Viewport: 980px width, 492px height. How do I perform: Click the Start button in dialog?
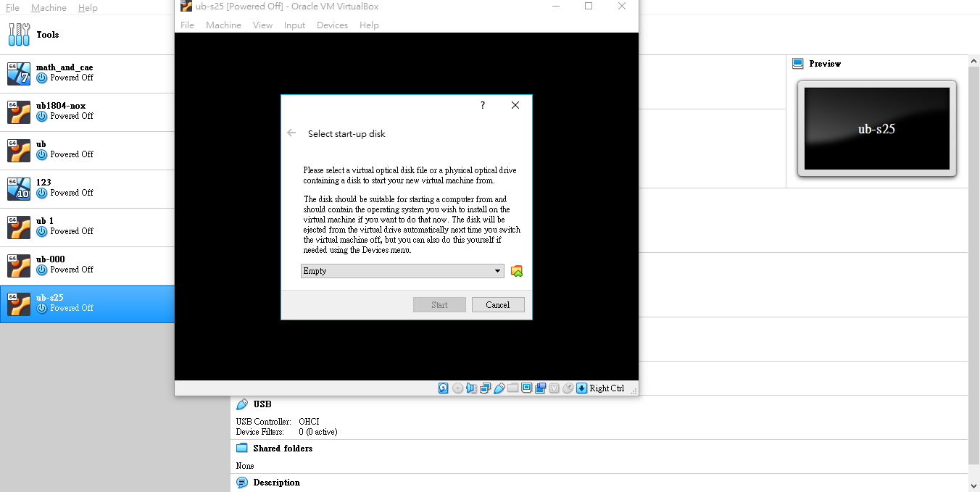[439, 305]
